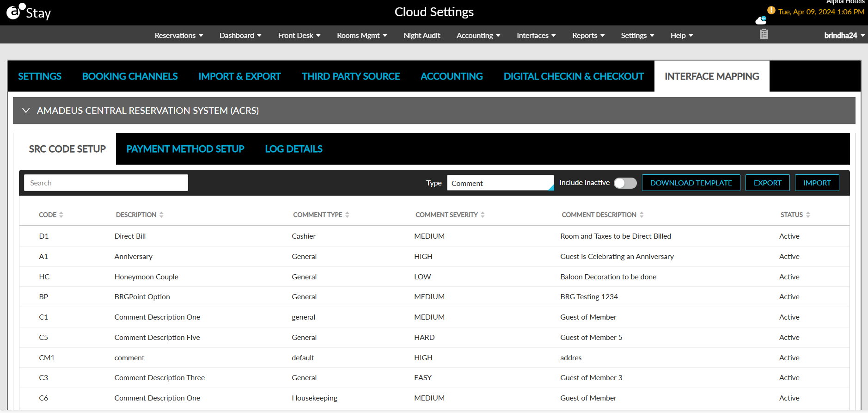The height and width of the screenshot is (413, 868).
Task: Click the Import button
Action: 817,183
